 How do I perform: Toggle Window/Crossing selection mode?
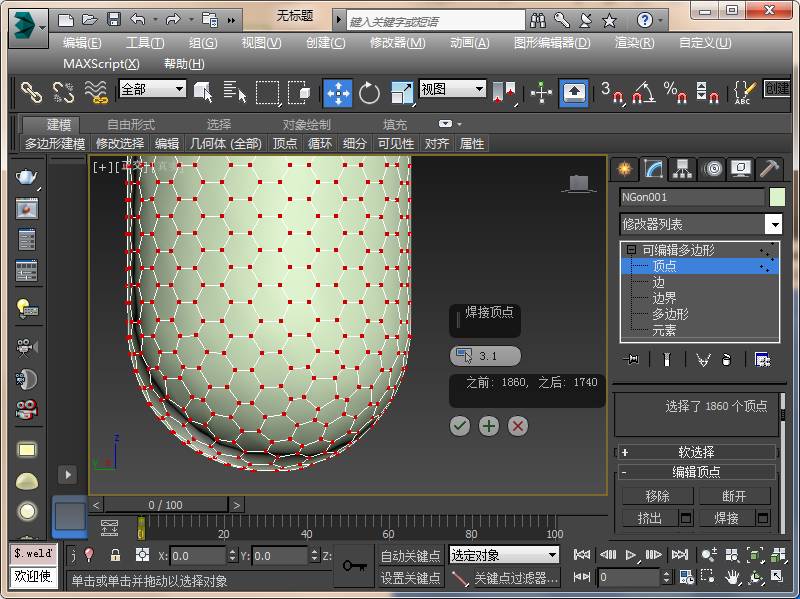click(299, 92)
